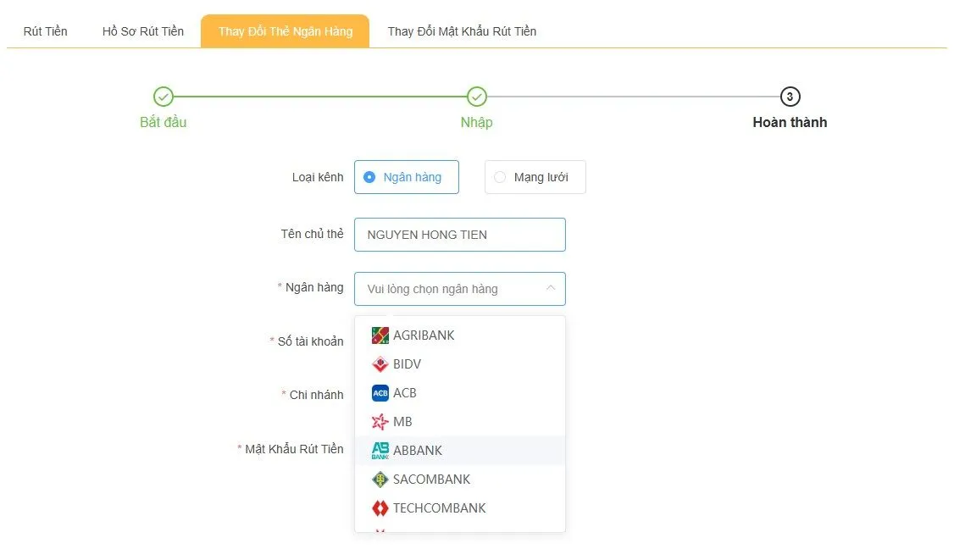Click the Nhập step checkmark icon
Image resolution: width=954 pixels, height=560 pixels.
click(477, 97)
